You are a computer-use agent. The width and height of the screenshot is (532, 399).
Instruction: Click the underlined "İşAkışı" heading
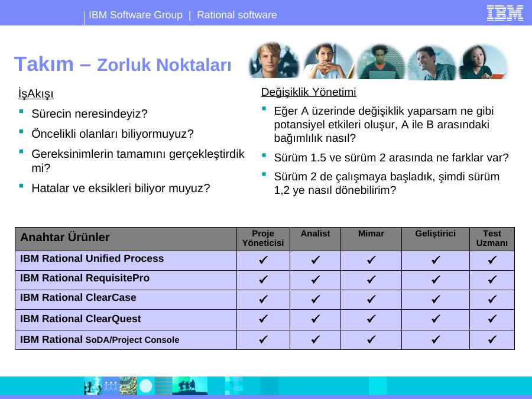[x=36, y=93]
